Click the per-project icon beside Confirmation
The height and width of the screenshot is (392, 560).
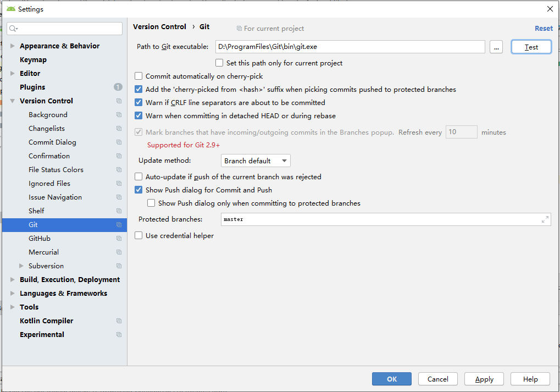pyautogui.click(x=119, y=156)
